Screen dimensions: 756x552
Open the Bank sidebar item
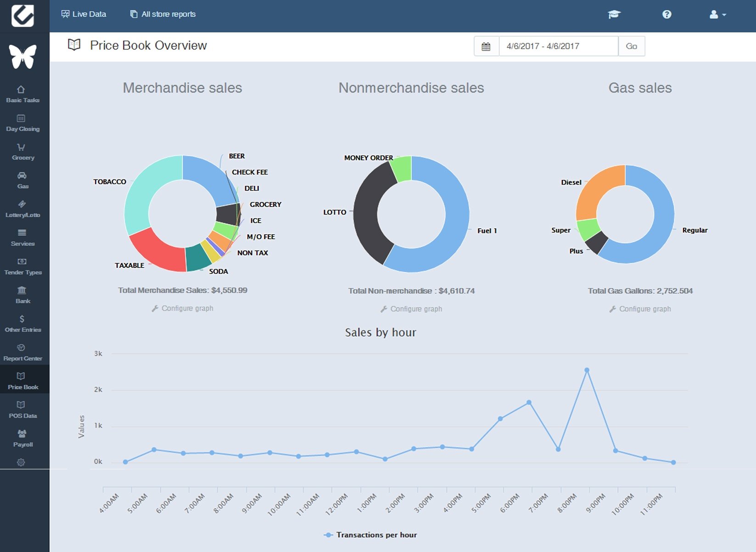[22, 295]
